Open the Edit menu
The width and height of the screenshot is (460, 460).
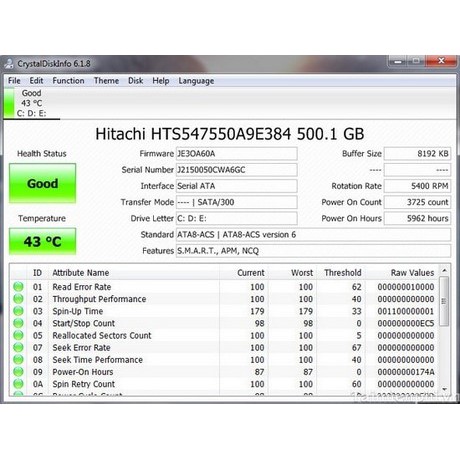[36, 81]
